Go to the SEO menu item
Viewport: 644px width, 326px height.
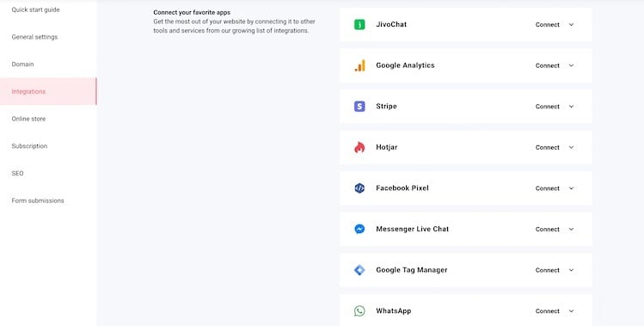[x=18, y=174]
